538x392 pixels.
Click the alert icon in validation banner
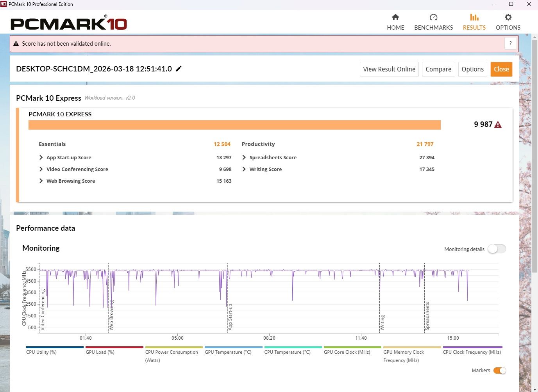[16, 44]
